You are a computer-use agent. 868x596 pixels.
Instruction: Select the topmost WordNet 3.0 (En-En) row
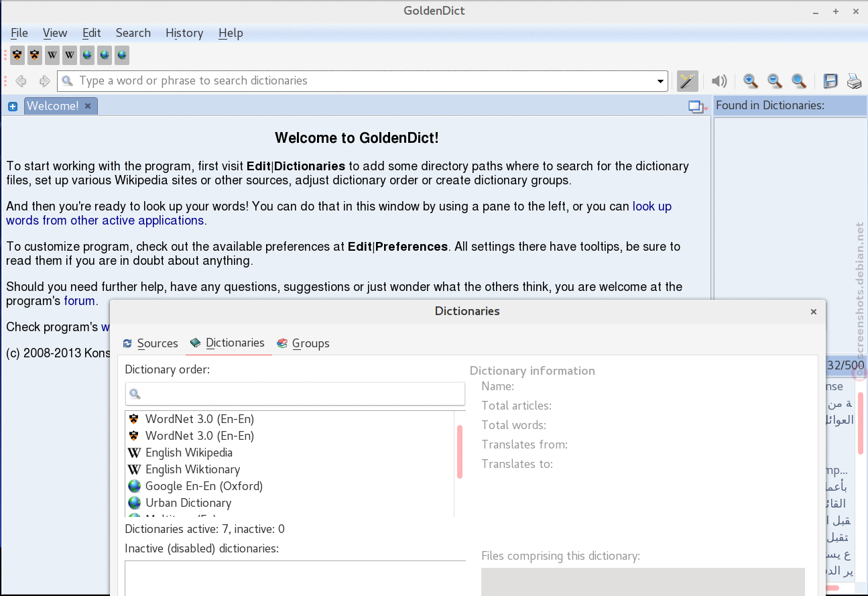pos(290,419)
